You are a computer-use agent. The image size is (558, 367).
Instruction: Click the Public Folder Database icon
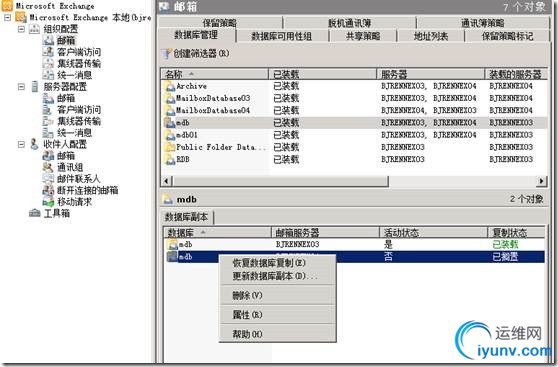(x=170, y=147)
